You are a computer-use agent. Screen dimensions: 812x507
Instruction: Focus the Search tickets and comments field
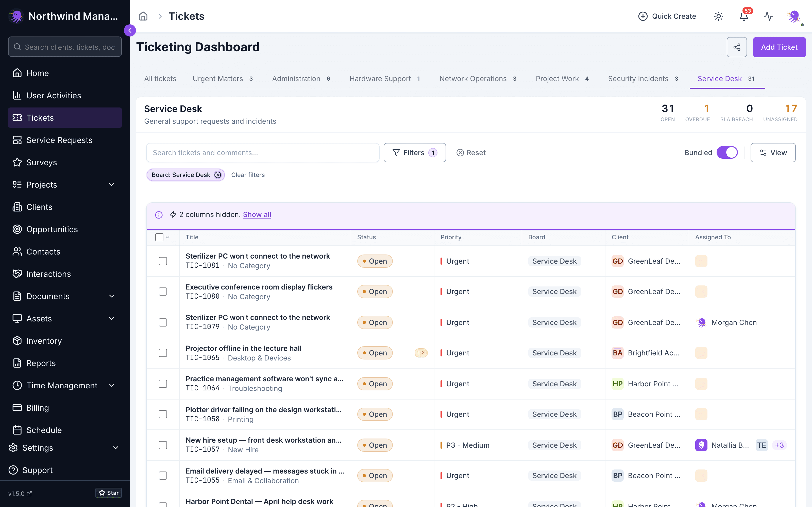[263, 153]
